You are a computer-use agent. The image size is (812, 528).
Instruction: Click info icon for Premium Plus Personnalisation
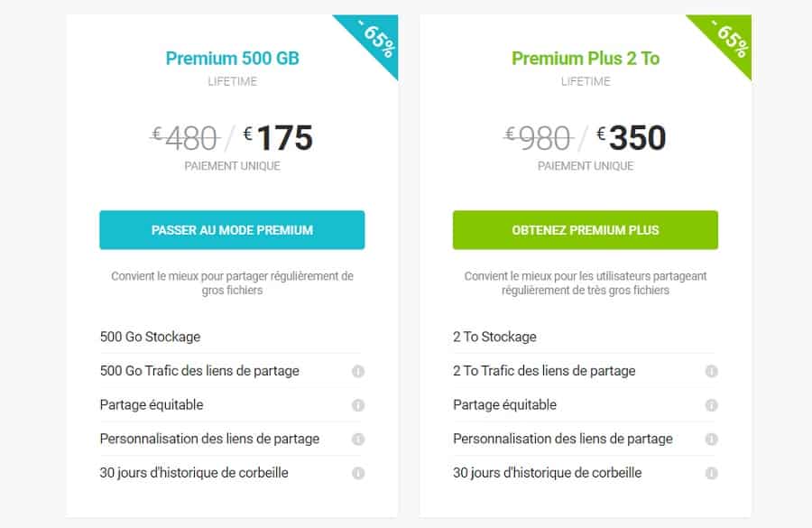[x=712, y=440]
